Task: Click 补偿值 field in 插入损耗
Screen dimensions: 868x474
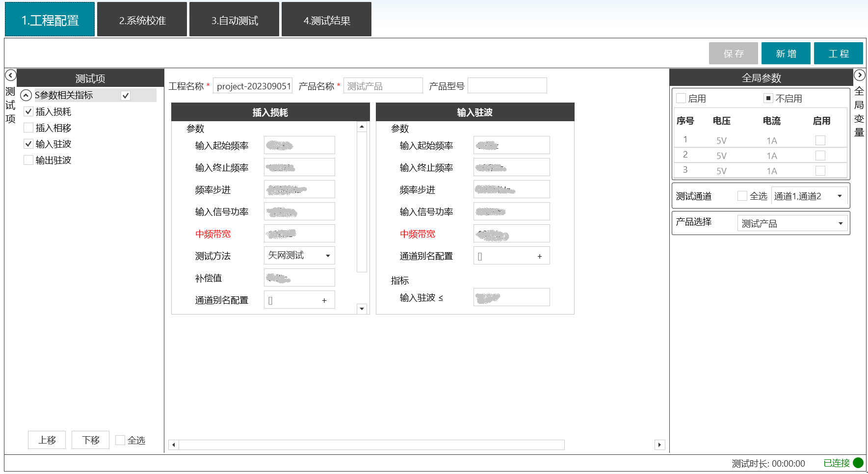Action: (299, 278)
